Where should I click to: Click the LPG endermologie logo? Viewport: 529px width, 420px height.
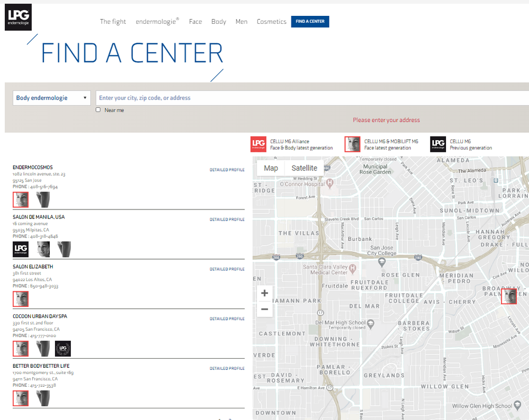coord(18,17)
